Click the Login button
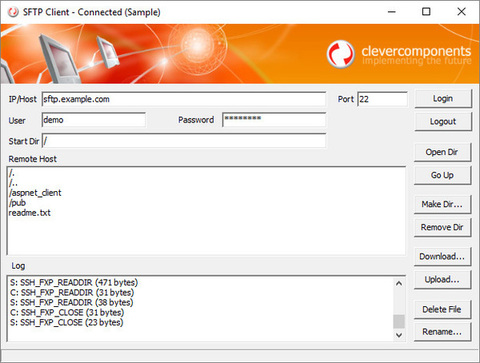The image size is (480, 363). (443, 99)
